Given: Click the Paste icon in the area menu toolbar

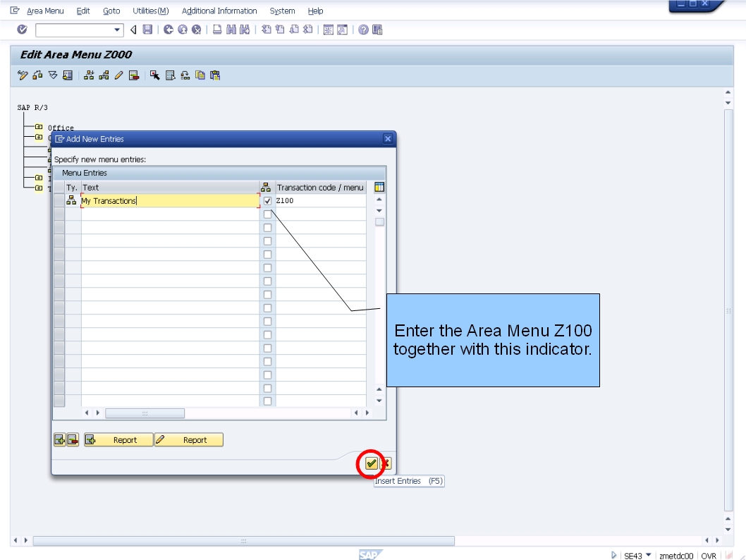Looking at the screenshot, I should 214,75.
